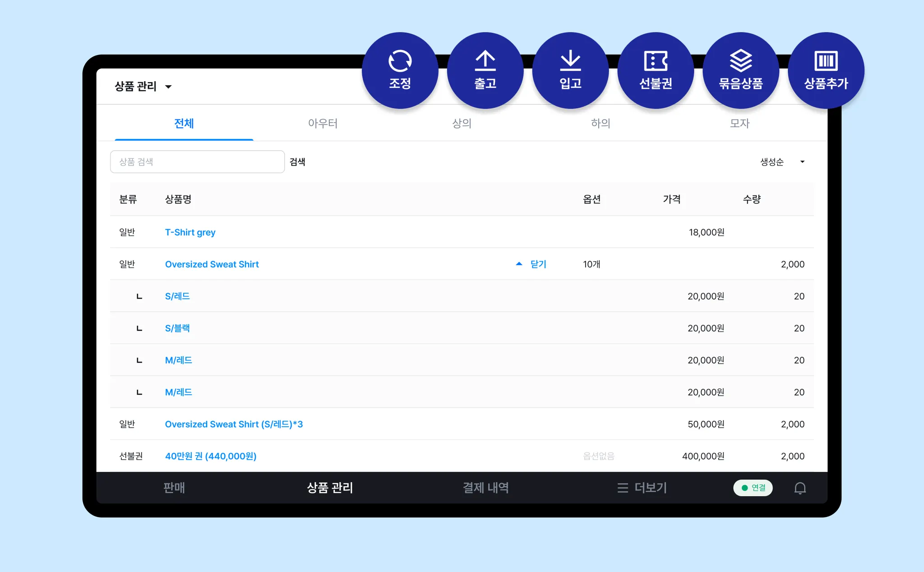The height and width of the screenshot is (572, 924).
Task: Go to 결제 내역 in bottom navigation
Action: pyautogui.click(x=485, y=488)
